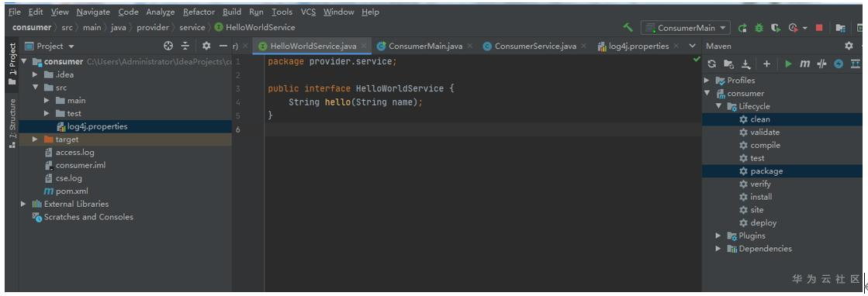
Task: Reimport all Maven projects
Action: pos(712,64)
